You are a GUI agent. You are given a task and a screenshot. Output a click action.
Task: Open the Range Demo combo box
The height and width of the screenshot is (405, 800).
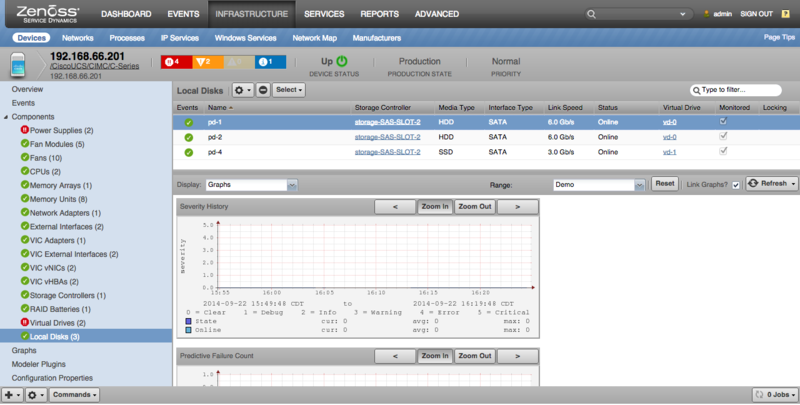point(599,185)
